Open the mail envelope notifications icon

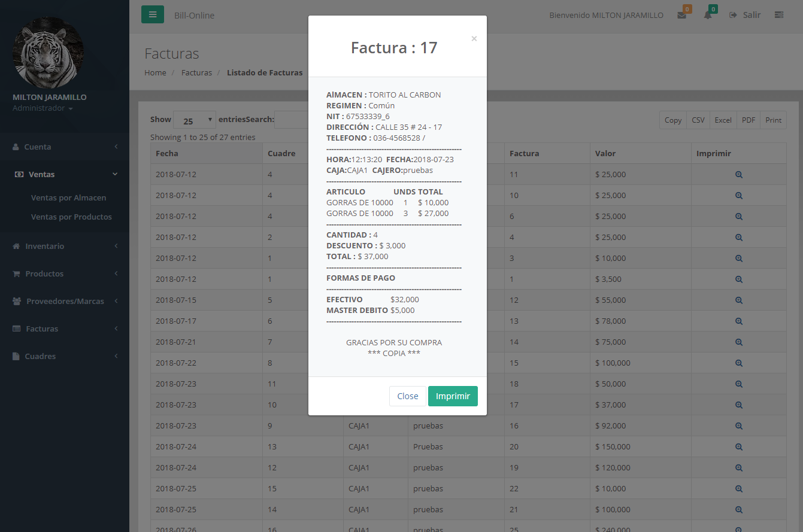click(x=682, y=15)
